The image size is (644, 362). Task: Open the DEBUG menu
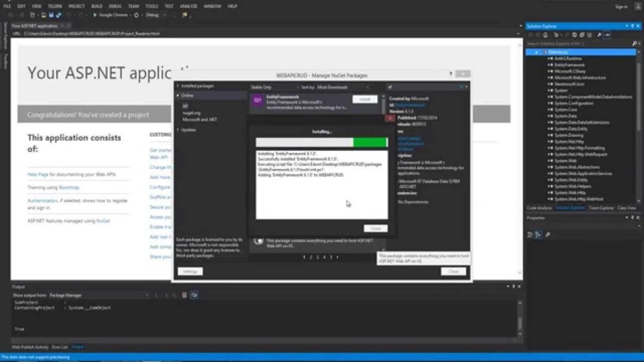(115, 6)
